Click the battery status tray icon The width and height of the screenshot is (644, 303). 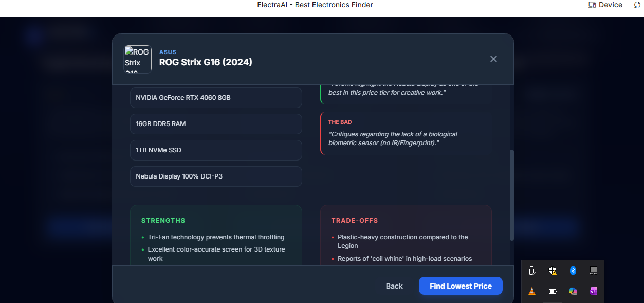[553, 291]
